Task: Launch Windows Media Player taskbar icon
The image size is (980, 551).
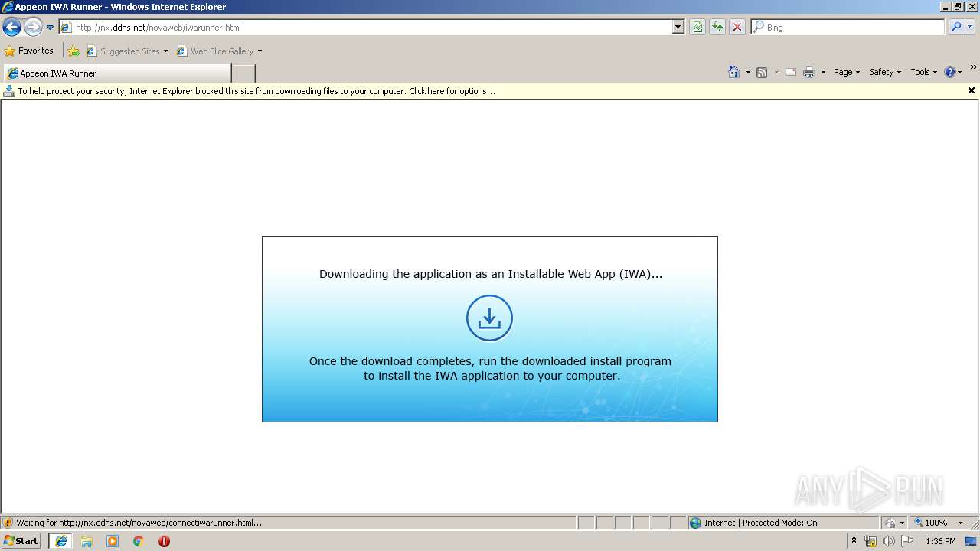Action: (113, 541)
